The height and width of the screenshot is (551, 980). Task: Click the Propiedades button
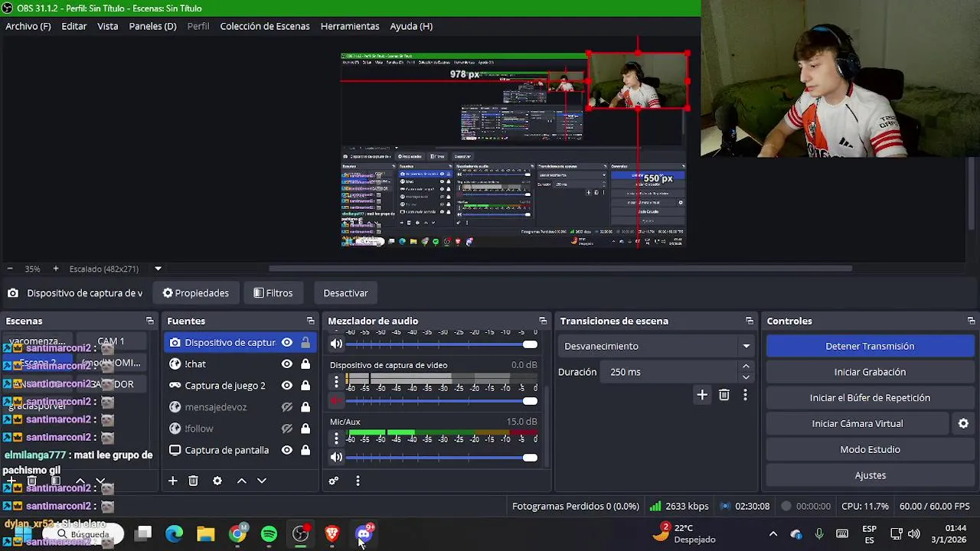(x=196, y=293)
